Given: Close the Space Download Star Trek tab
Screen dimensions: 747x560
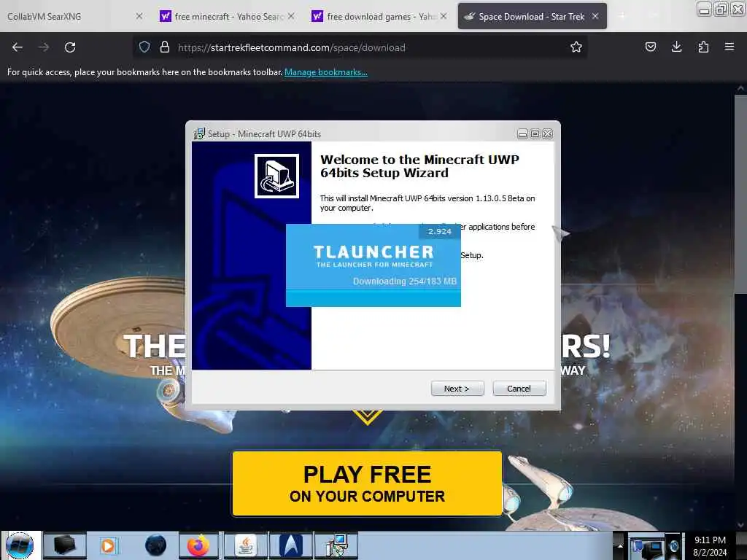Looking at the screenshot, I should coord(595,16).
